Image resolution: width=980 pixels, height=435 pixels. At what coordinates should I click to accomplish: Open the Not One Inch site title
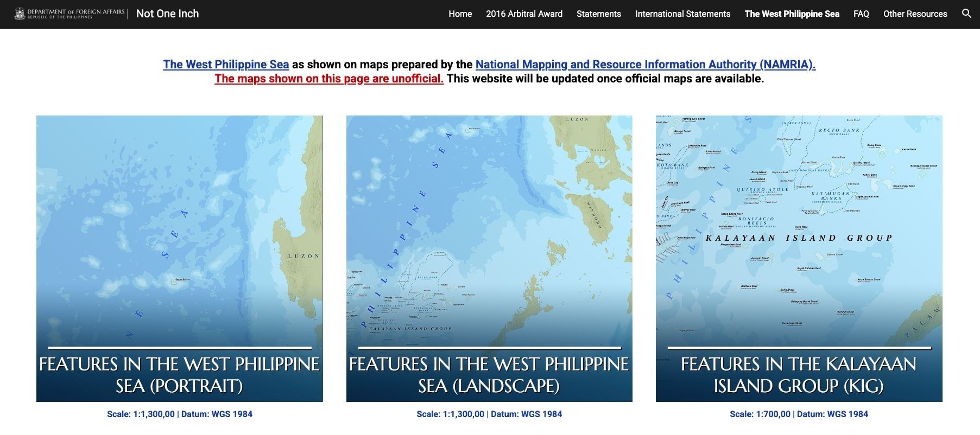coord(167,14)
